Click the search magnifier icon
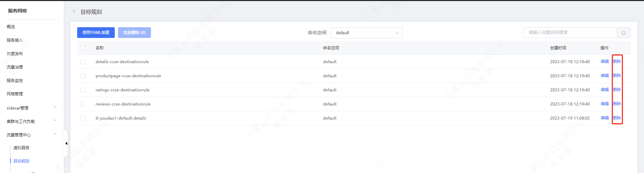The height and width of the screenshot is (173, 644). coord(624,33)
